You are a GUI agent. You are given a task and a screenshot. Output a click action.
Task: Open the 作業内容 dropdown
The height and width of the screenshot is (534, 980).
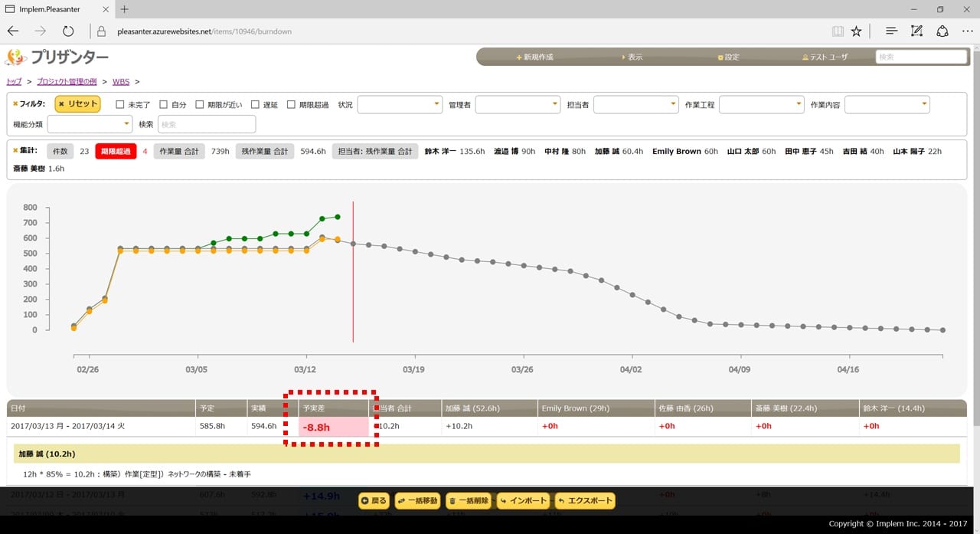887,105
